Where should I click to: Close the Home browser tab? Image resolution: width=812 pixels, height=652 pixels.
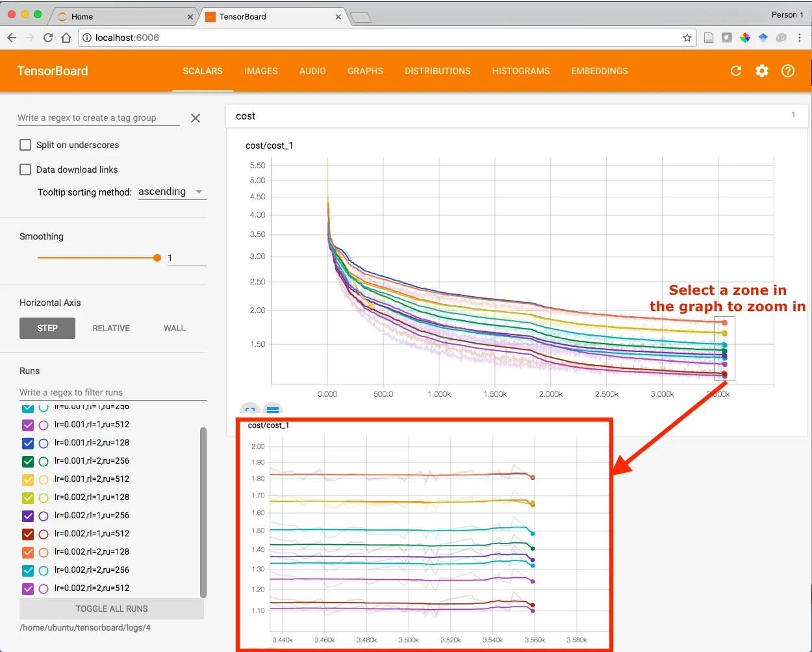(190, 17)
